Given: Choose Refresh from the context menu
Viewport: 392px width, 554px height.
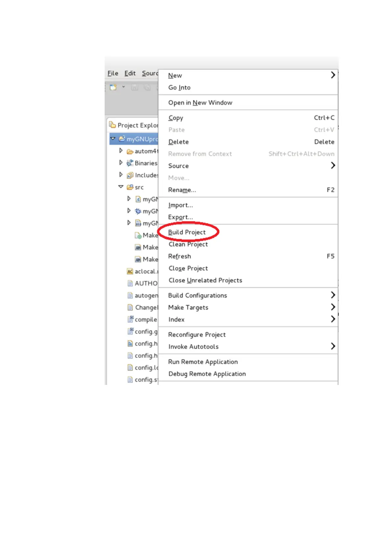Looking at the screenshot, I should pyautogui.click(x=248, y=256).
